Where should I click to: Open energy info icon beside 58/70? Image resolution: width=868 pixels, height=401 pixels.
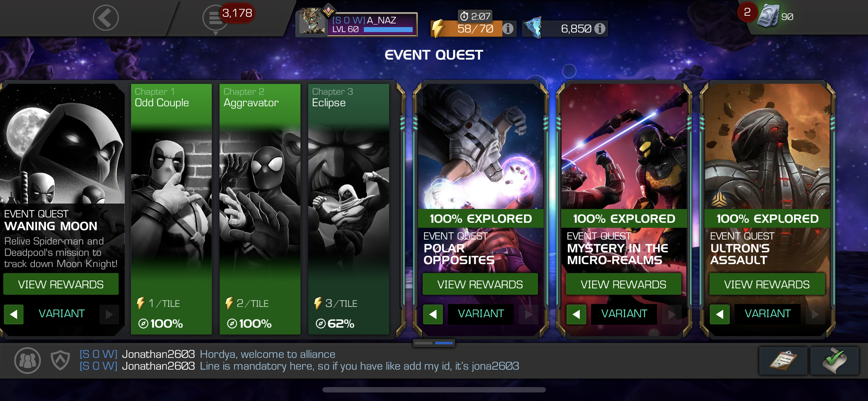coord(508,29)
